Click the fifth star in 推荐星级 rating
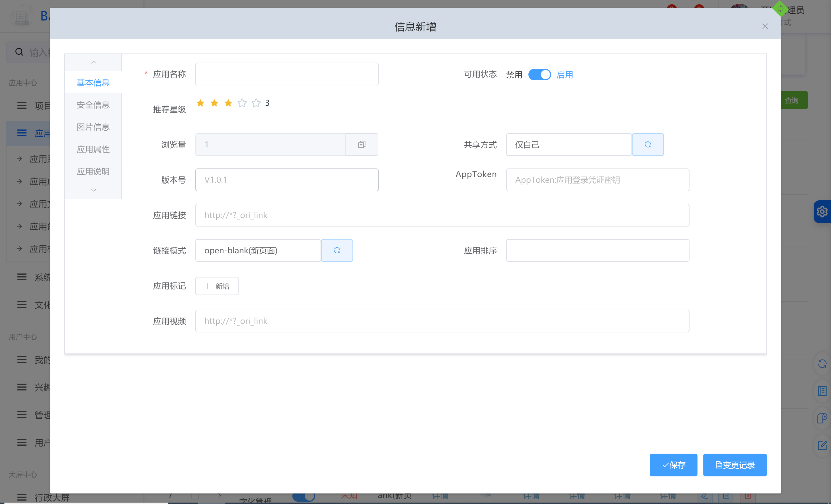The height and width of the screenshot is (504, 831). 256,103
